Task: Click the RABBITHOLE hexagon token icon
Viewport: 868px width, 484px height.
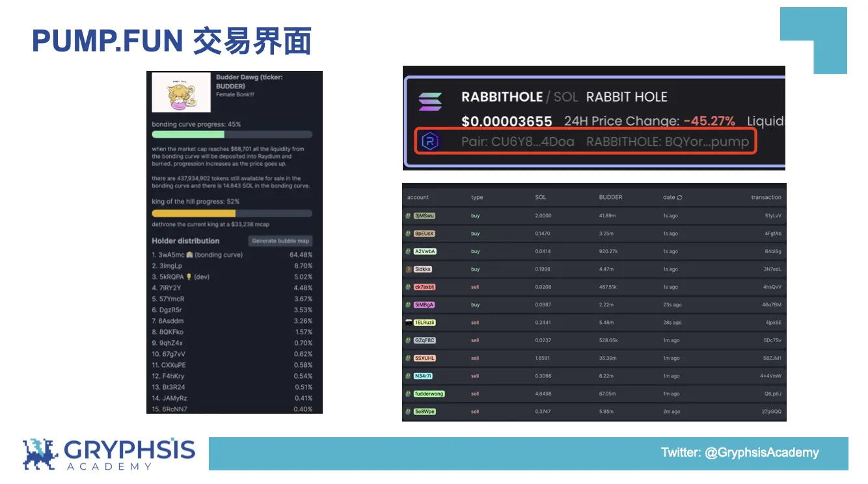Action: tap(429, 142)
